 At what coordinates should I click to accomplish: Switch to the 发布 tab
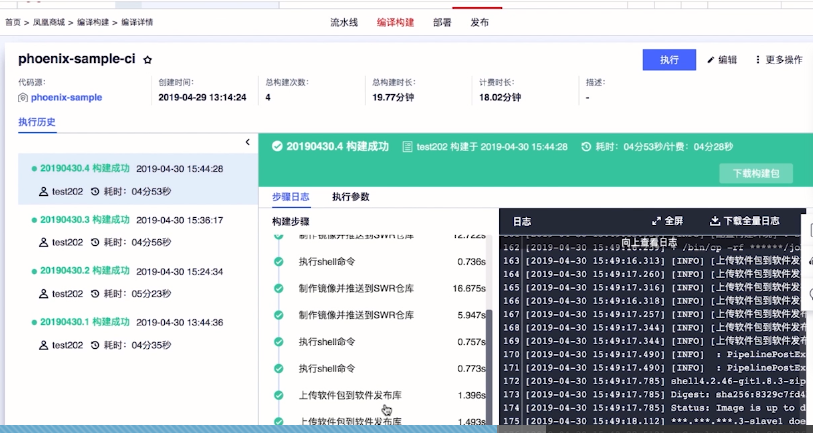click(x=480, y=23)
